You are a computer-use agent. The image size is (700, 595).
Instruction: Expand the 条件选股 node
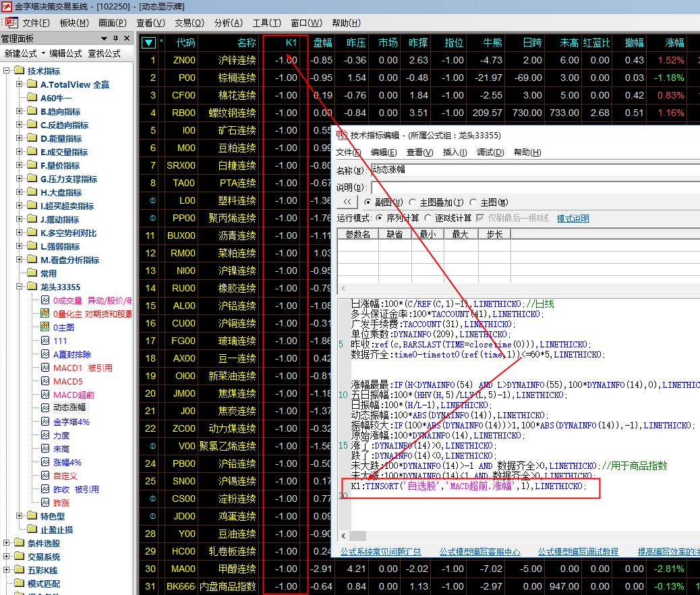(x=6, y=543)
